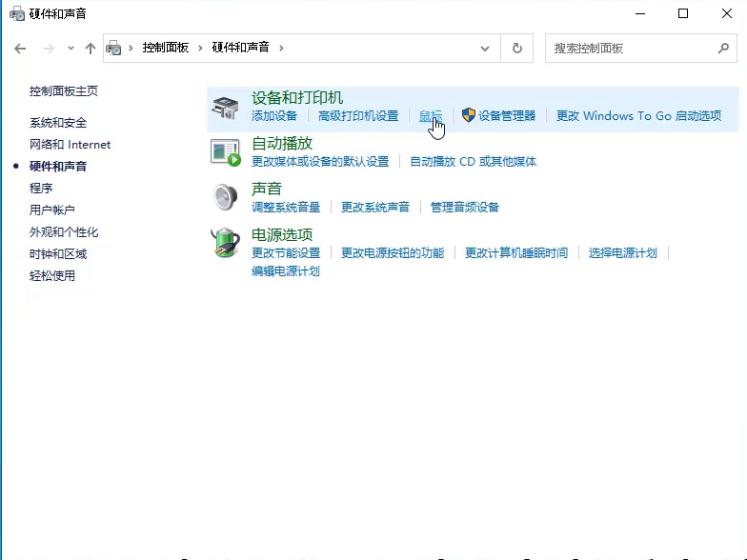
Task: Click 控制面板 breadcrumb in address bar
Action: (x=166, y=48)
